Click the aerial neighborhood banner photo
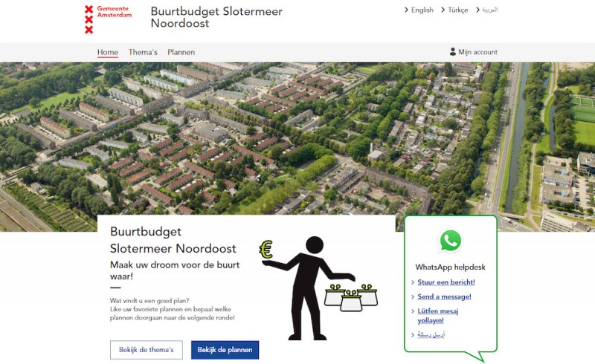This screenshot has width=595, height=364. tap(297, 138)
